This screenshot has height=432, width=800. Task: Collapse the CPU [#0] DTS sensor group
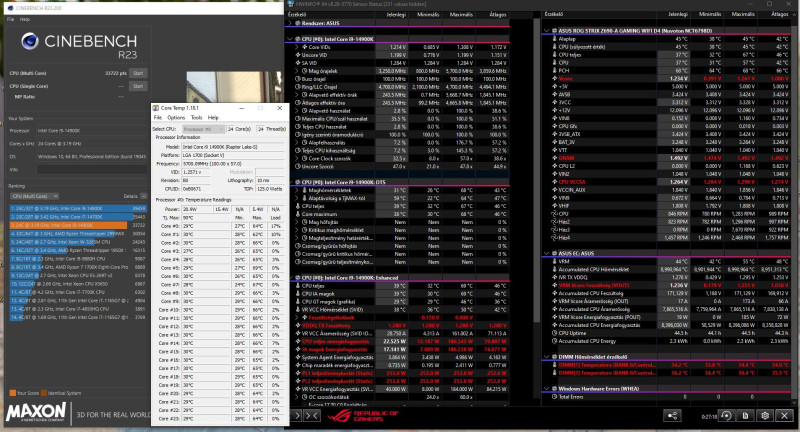[290, 182]
